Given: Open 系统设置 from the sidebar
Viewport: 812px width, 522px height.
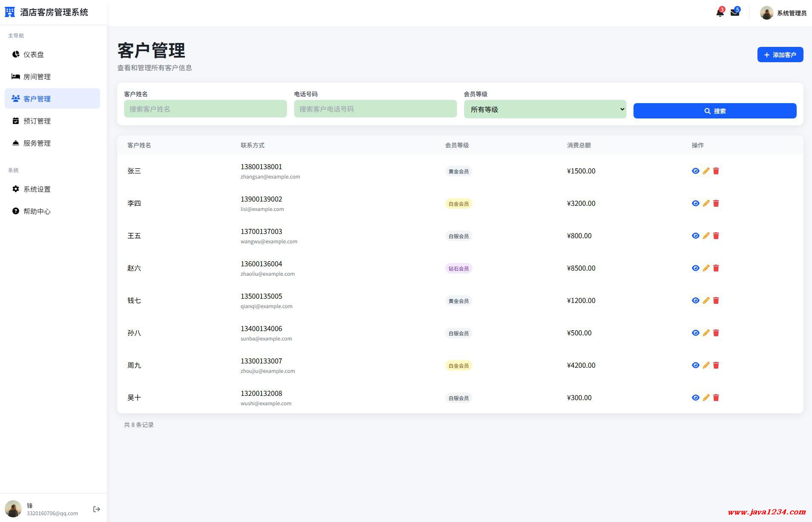Looking at the screenshot, I should click(x=37, y=189).
